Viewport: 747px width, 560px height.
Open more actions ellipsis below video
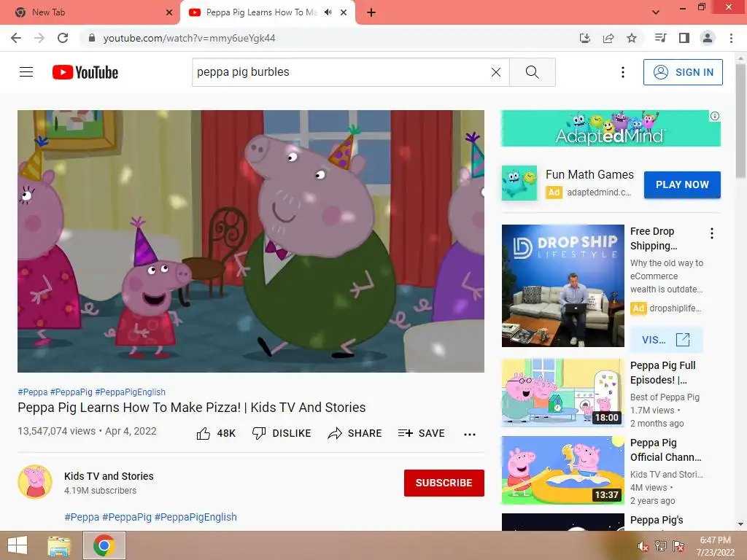[470, 435]
